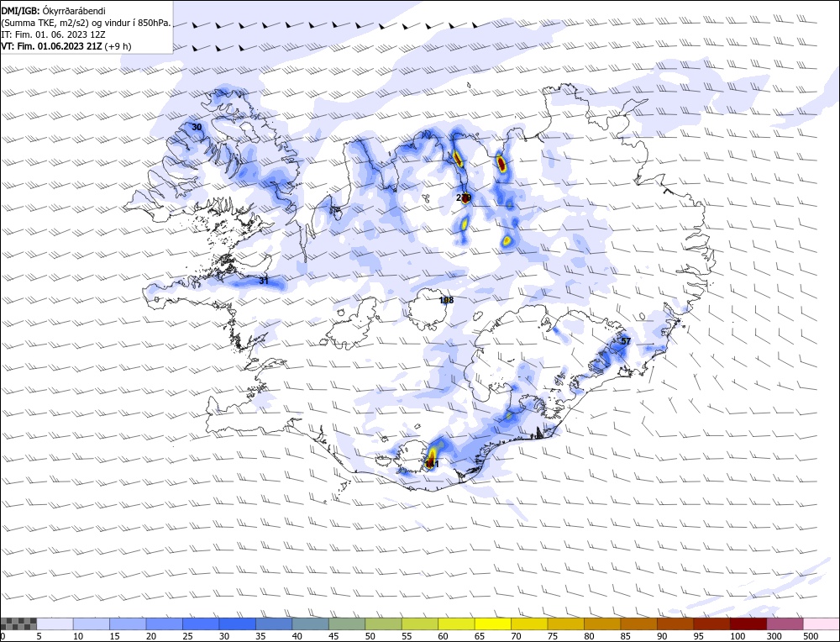Viewport: 840px width, 642px height.
Task: Pick the 70–75 golden yellow legend swatch
Action: coord(528,624)
